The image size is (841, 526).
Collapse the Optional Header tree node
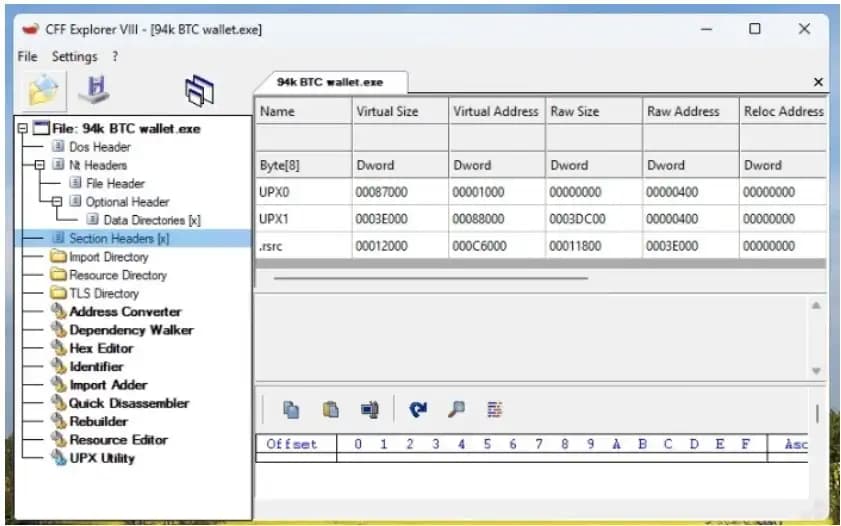tap(57, 202)
